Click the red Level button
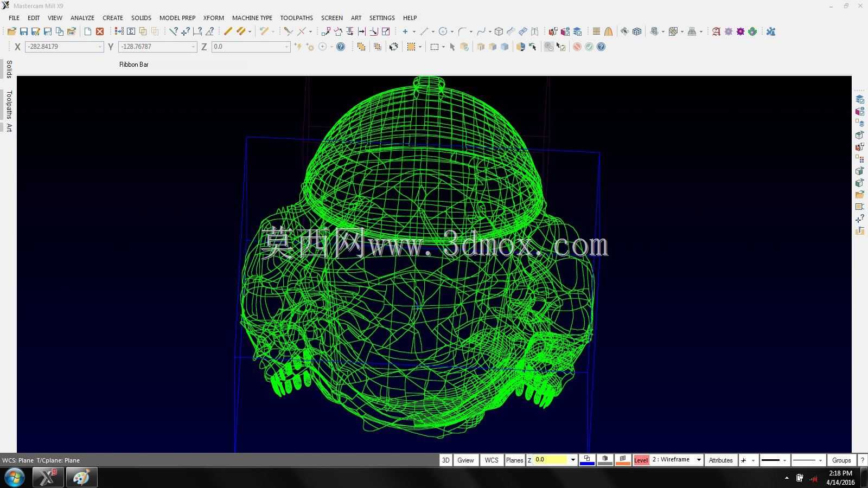This screenshot has width=868, height=488. pos(641,460)
